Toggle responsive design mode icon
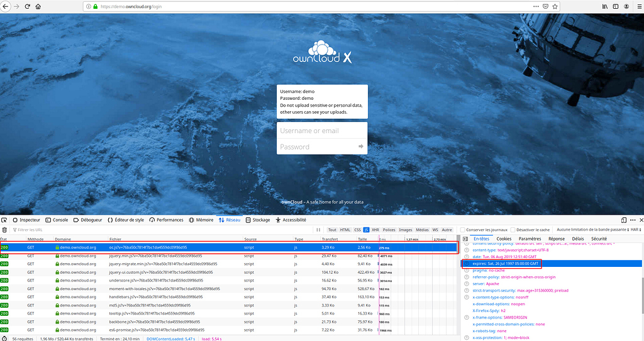The image size is (644, 341). (623, 220)
